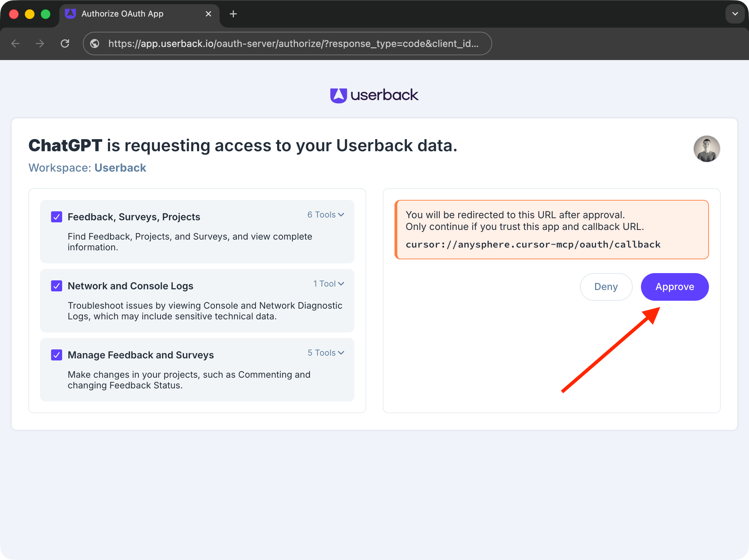This screenshot has width=749, height=560.
Task: Click the user profile avatar photo
Action: click(707, 149)
